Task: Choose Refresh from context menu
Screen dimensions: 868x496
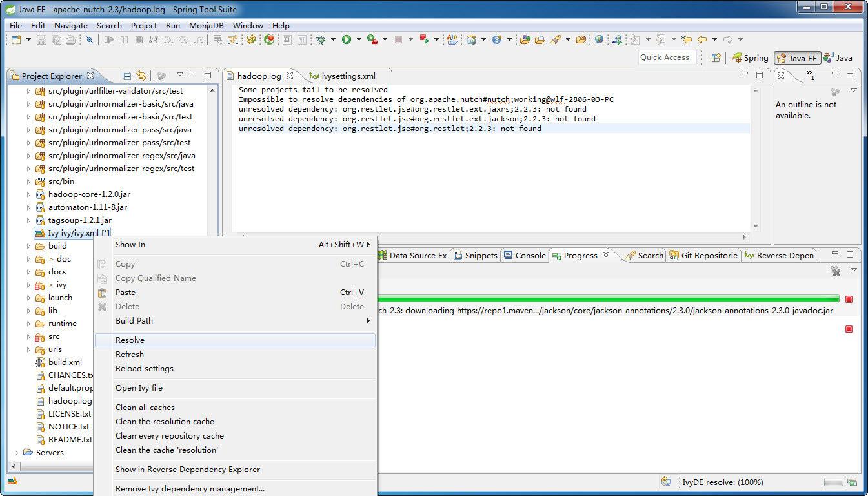Action: [235, 355]
